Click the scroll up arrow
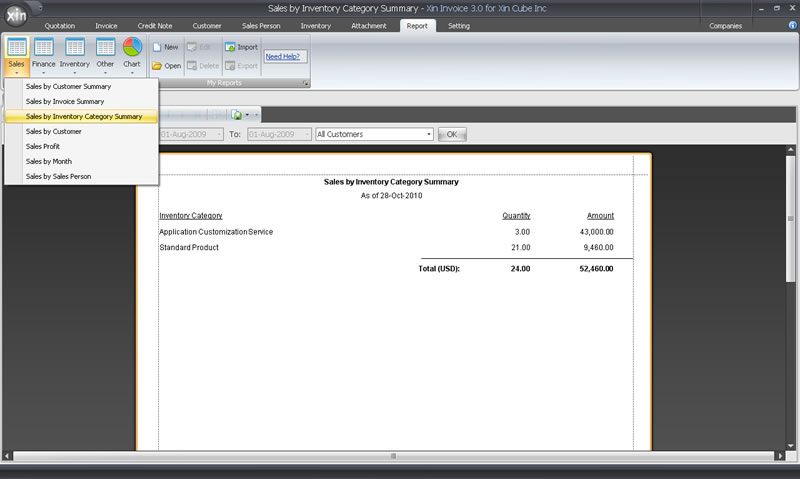This screenshot has height=479, width=800. coord(790,150)
